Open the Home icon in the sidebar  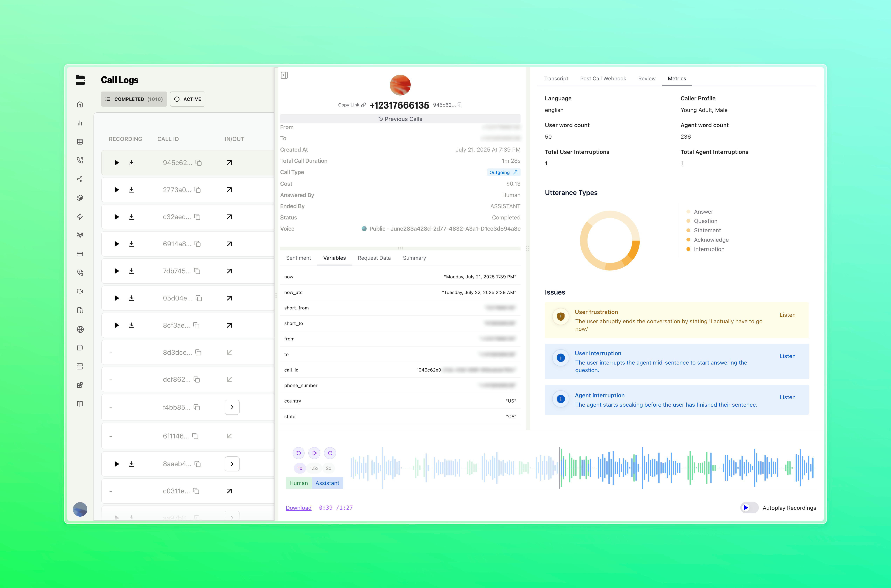click(x=80, y=104)
